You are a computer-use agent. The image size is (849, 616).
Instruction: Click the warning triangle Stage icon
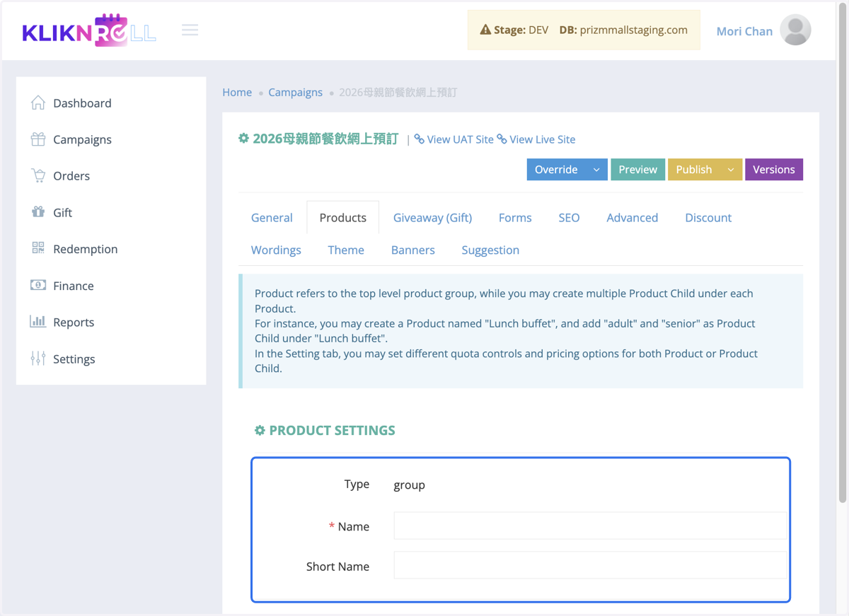click(x=485, y=30)
